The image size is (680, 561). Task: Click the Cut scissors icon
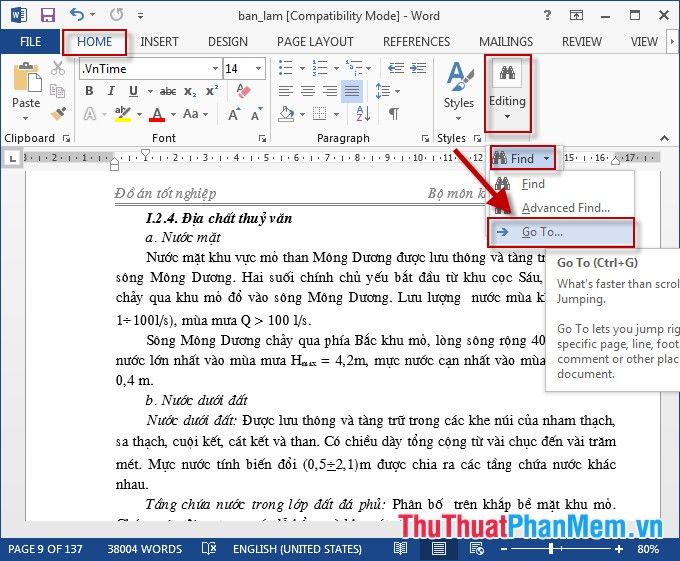58,68
